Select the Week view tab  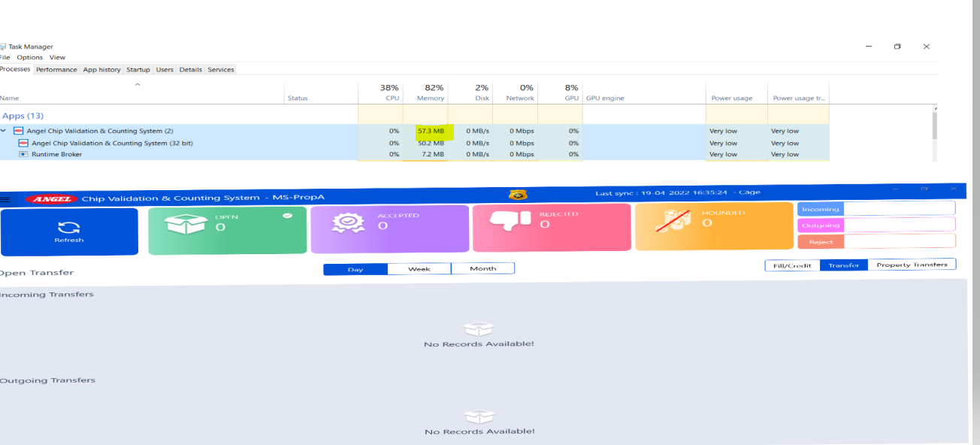419,268
